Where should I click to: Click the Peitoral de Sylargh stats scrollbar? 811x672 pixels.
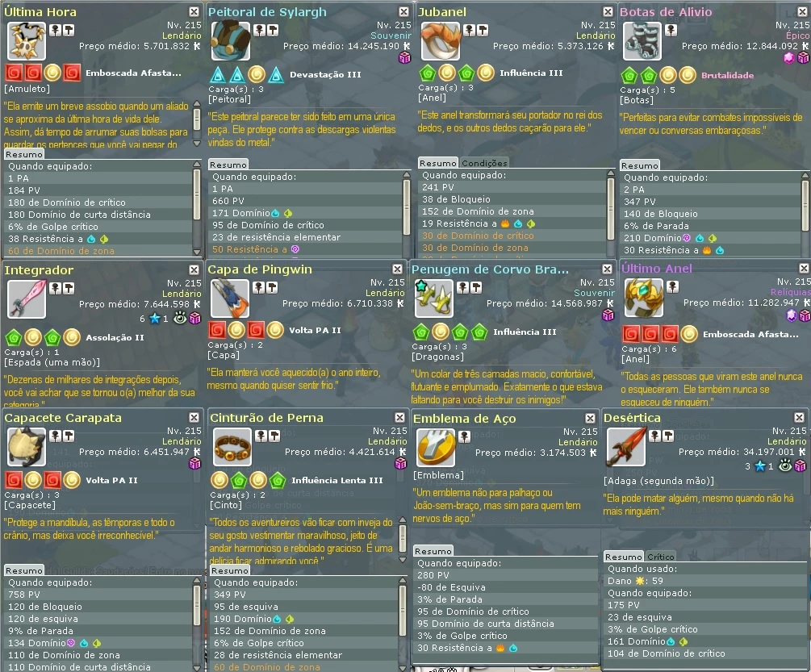tap(407, 207)
